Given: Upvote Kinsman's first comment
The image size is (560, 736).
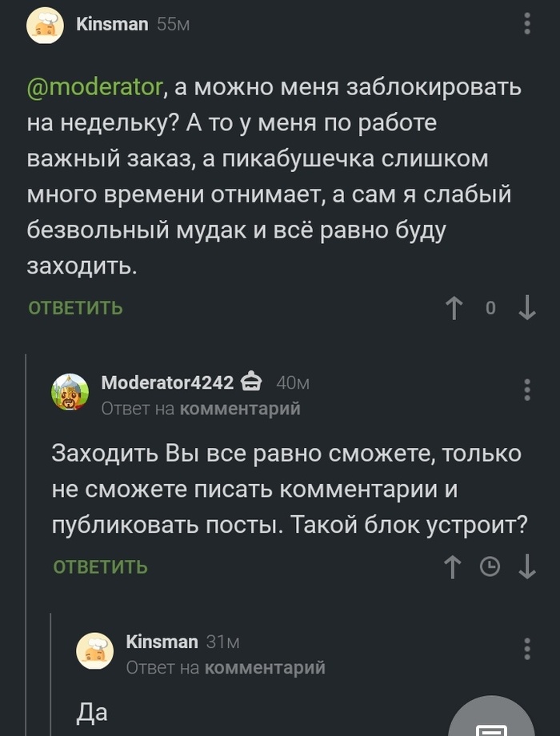Looking at the screenshot, I should [454, 308].
